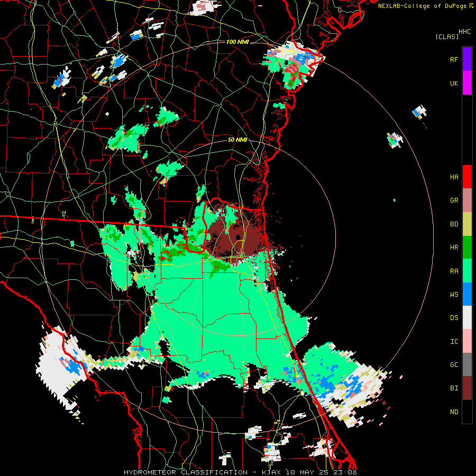Click the black radar site dot in brown echoes
476x476 pixels.
pyautogui.click(x=238, y=237)
